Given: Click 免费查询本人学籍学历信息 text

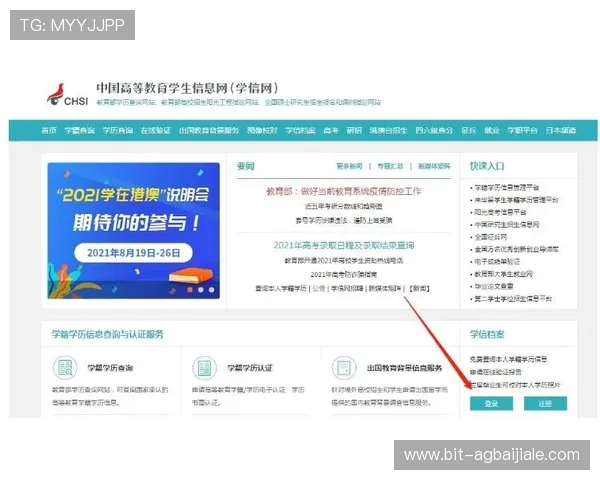Looking at the screenshot, I should click(509, 359).
